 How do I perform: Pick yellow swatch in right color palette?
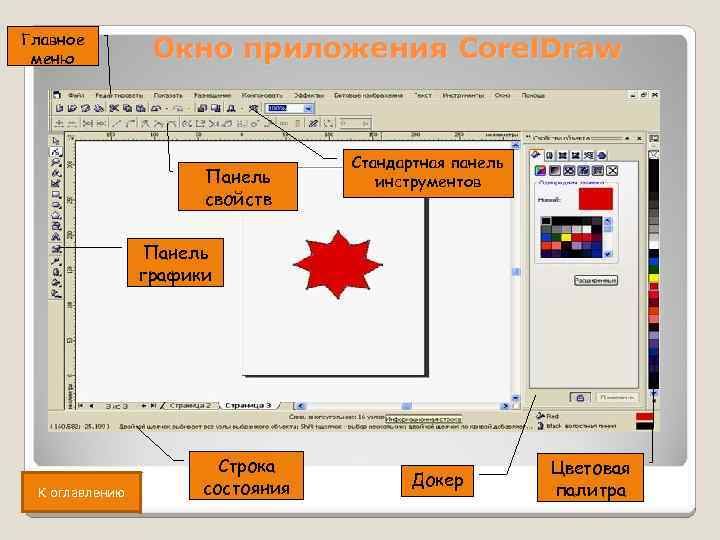coord(653,278)
